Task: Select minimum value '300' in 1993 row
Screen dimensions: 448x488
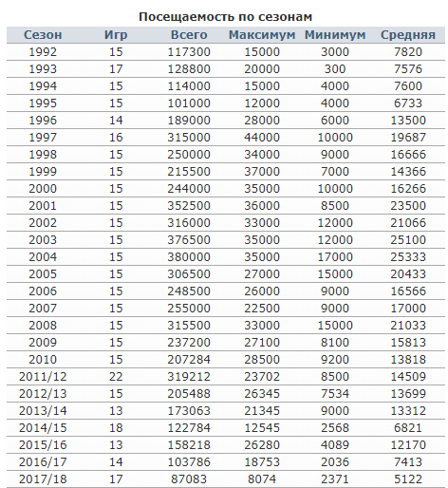Action: point(335,69)
